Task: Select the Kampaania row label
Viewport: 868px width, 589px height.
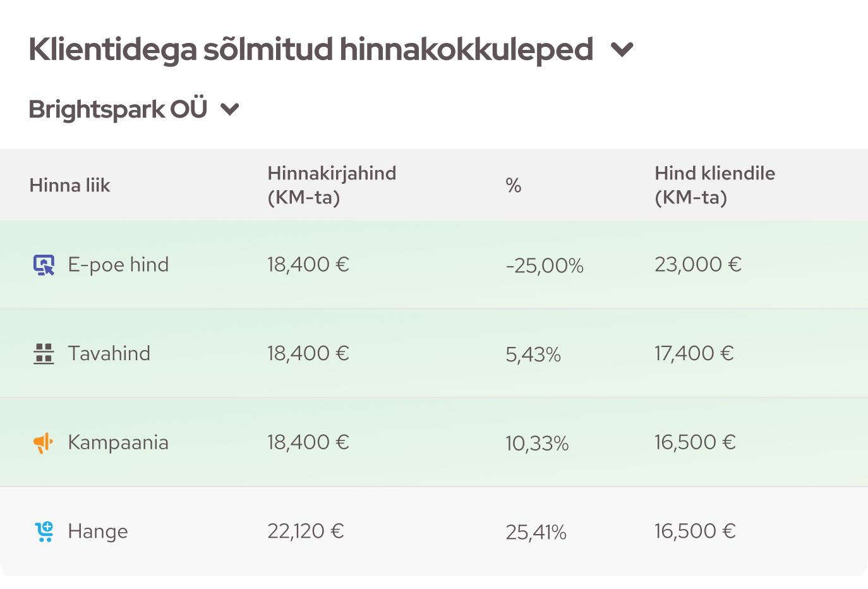Action: (x=118, y=442)
